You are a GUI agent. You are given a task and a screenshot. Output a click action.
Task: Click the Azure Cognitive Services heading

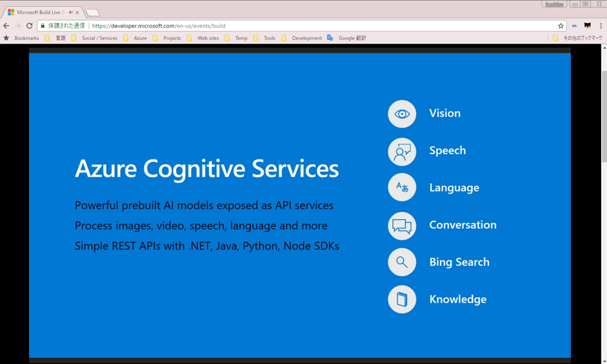[207, 169]
